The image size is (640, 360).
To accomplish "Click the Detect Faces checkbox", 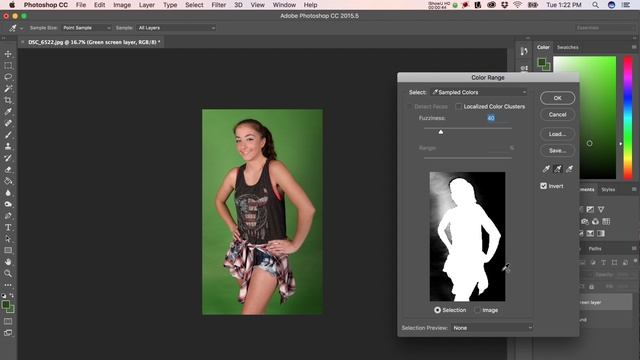I will pyautogui.click(x=410, y=107).
